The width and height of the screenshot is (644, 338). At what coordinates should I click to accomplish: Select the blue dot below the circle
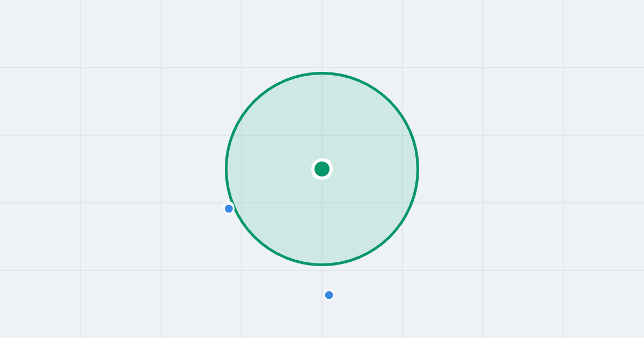pos(329,295)
